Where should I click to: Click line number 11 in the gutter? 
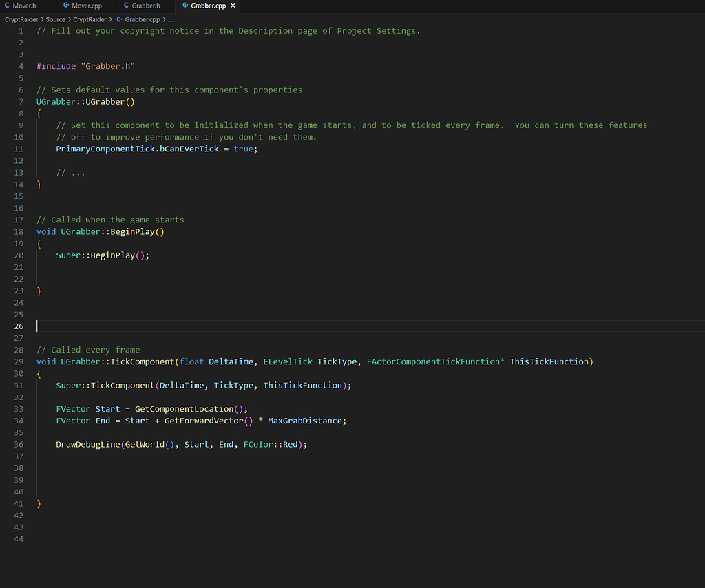(x=19, y=149)
